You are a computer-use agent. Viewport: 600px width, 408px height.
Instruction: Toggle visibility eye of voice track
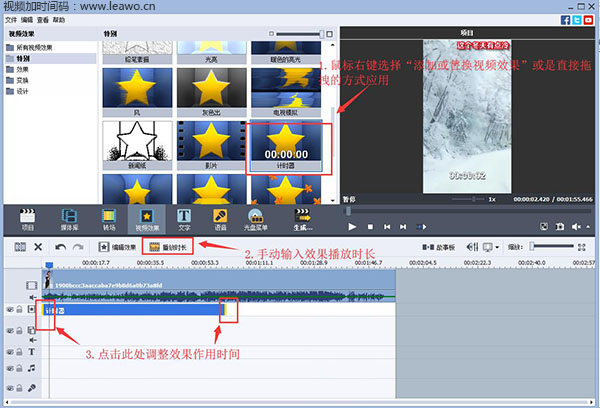pos(10,388)
